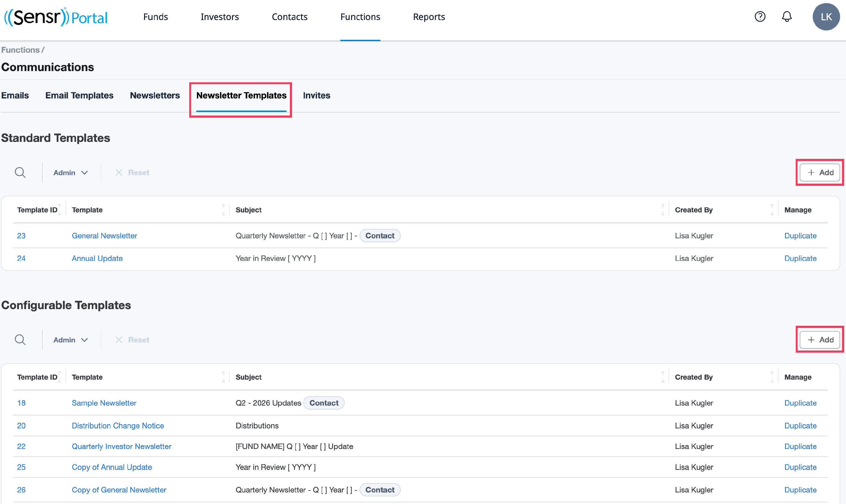846x504 pixels.
Task: Open template ID 23
Action: [x=21, y=236]
